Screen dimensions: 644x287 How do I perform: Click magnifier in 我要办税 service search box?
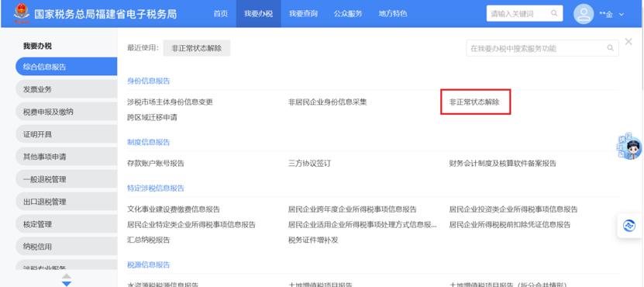pyautogui.click(x=611, y=48)
